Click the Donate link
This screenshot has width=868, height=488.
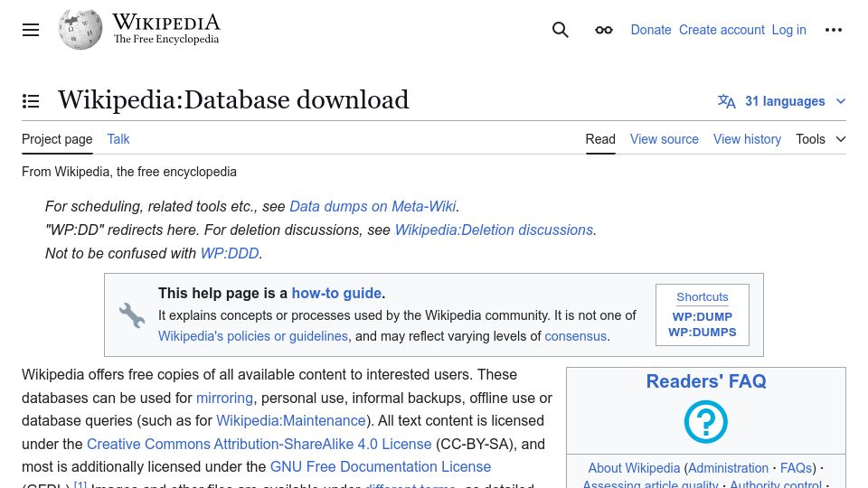tap(651, 30)
